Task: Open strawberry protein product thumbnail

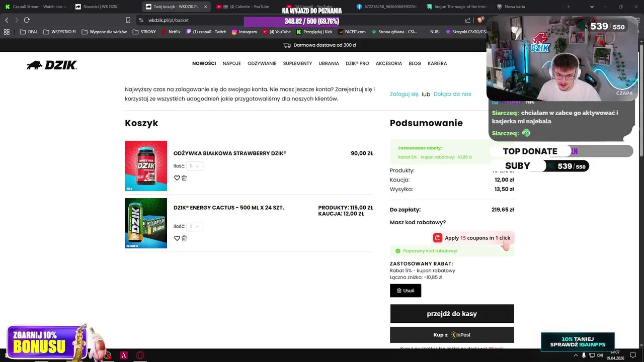Action: pos(146,166)
